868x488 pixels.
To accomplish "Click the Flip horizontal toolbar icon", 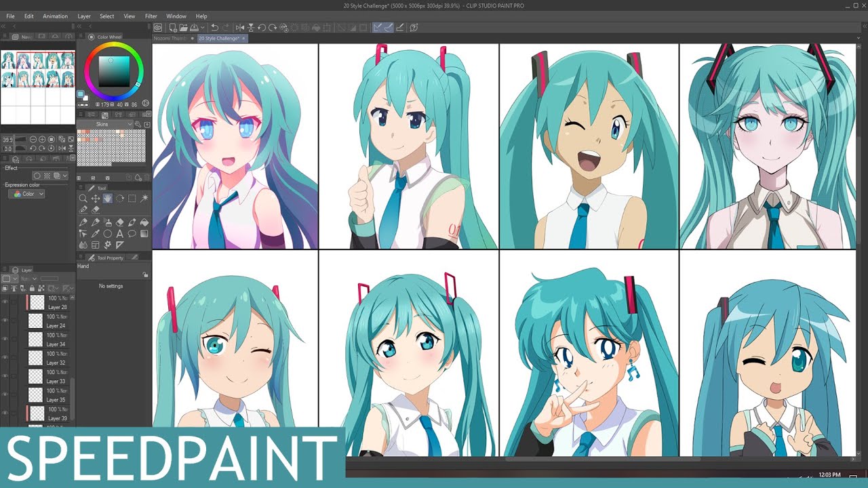I will 240,28.
